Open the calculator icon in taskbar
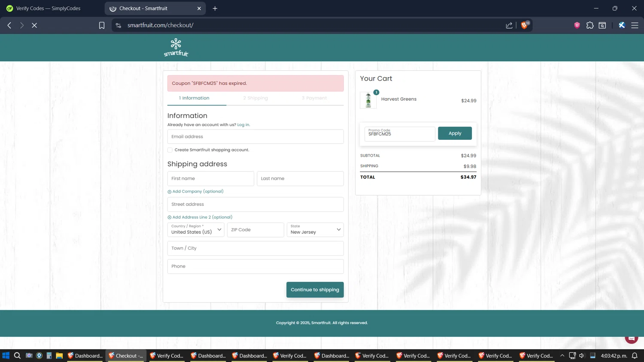 (x=49, y=356)
